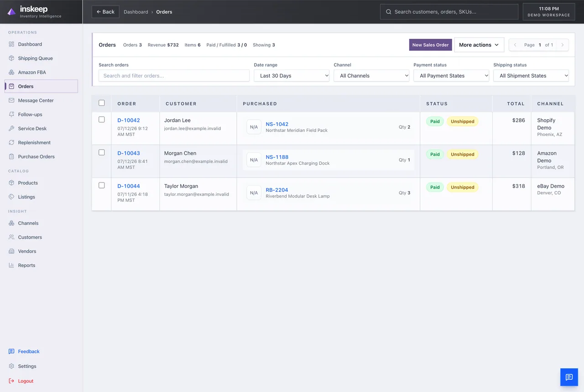584x392 pixels.
Task: Open Replenishment in the sidebar
Action: point(41,142)
